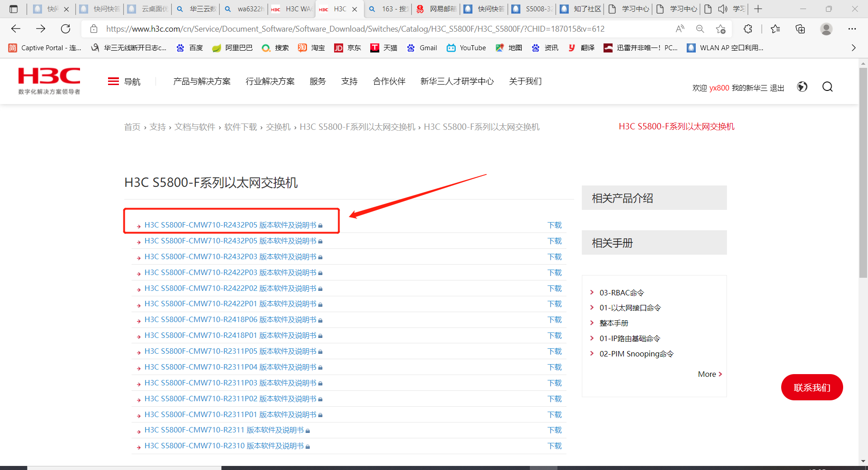The width and height of the screenshot is (868, 470).
Task: Open the 交换机 breadcrumb
Action: [x=278, y=127]
